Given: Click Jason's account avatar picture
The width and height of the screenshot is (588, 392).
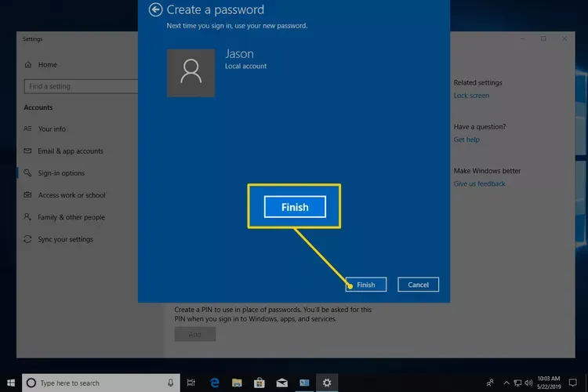Looking at the screenshot, I should [191, 73].
